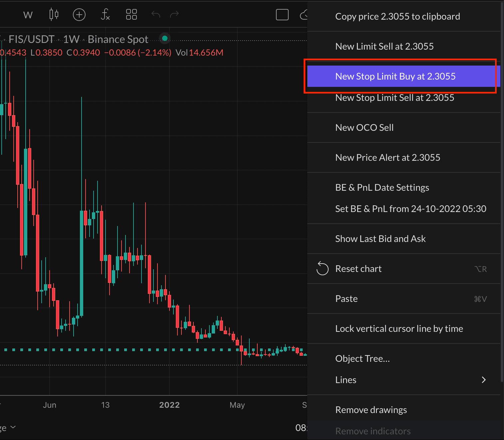Viewport: 504px width, 440px height.
Task: Click the Lines submenu chevron arrow
Action: coord(484,380)
